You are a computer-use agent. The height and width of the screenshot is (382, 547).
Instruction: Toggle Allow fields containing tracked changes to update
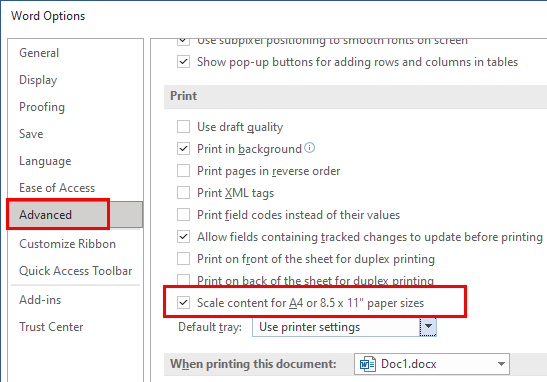point(183,237)
